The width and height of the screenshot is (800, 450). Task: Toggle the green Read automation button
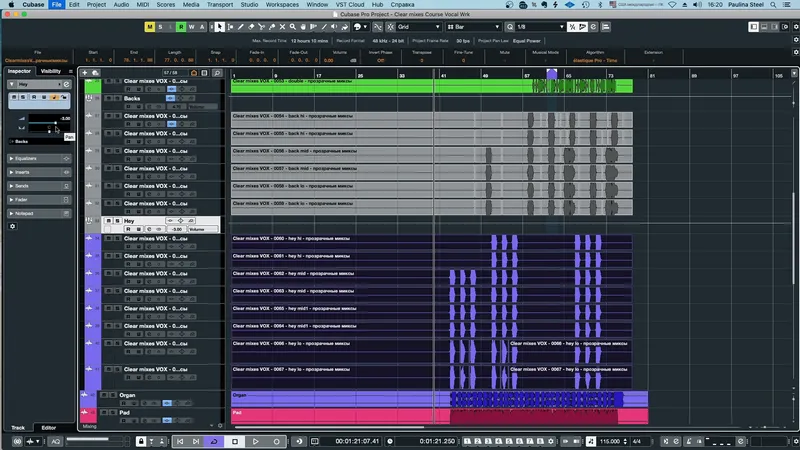[x=181, y=27]
